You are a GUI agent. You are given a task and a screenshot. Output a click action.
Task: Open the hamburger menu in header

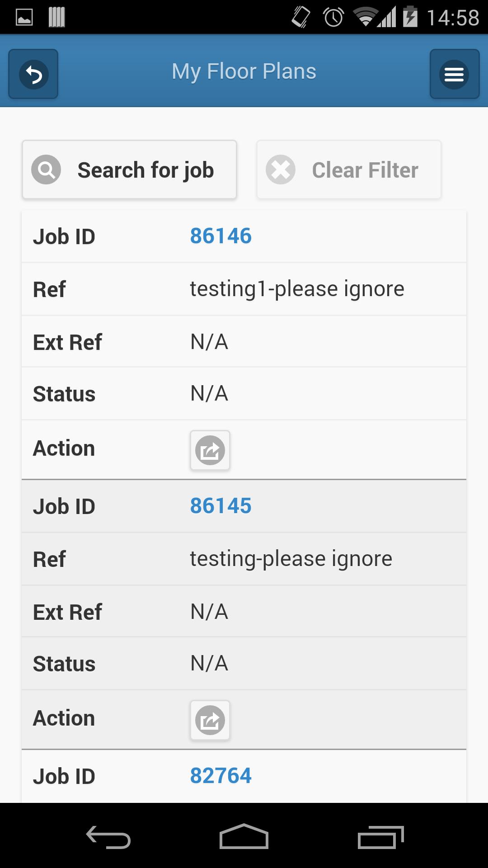pos(454,74)
